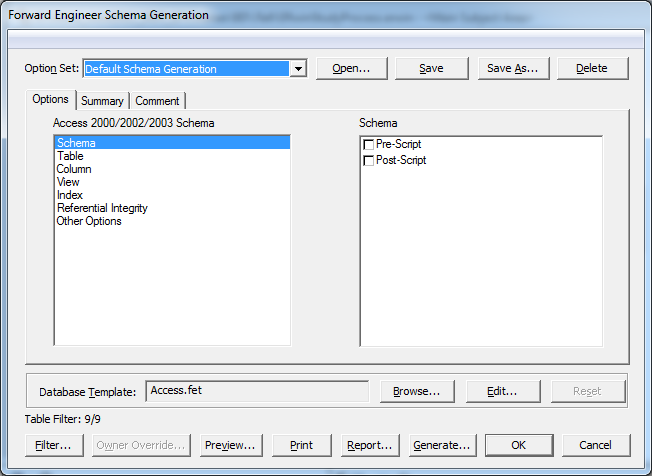
Task: Click the Save button
Action: [x=431, y=68]
